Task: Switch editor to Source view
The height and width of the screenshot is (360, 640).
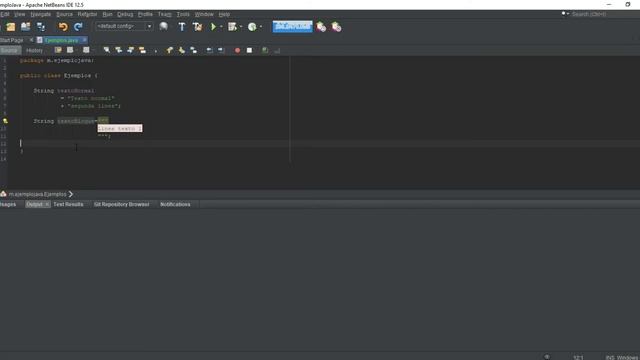Action: coord(9,51)
